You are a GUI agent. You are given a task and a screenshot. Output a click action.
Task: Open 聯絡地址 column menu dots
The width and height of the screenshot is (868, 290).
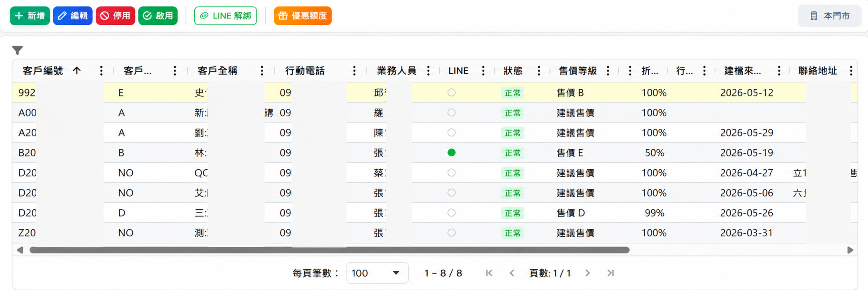tap(851, 71)
